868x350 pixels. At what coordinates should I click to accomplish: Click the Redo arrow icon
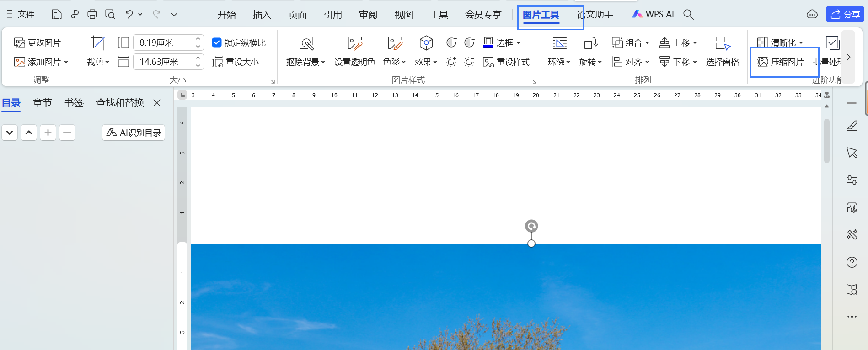[x=156, y=15]
